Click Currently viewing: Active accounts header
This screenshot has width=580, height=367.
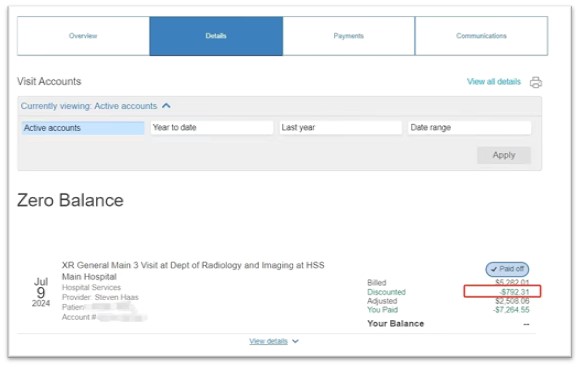pos(89,106)
